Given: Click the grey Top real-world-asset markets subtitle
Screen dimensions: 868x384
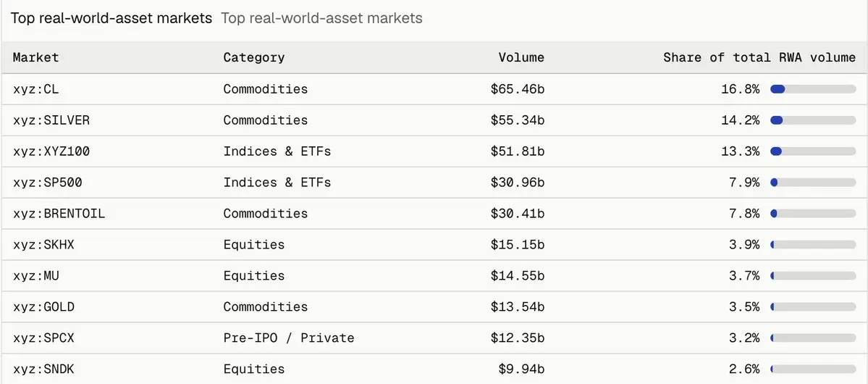Looking at the screenshot, I should coord(321,18).
